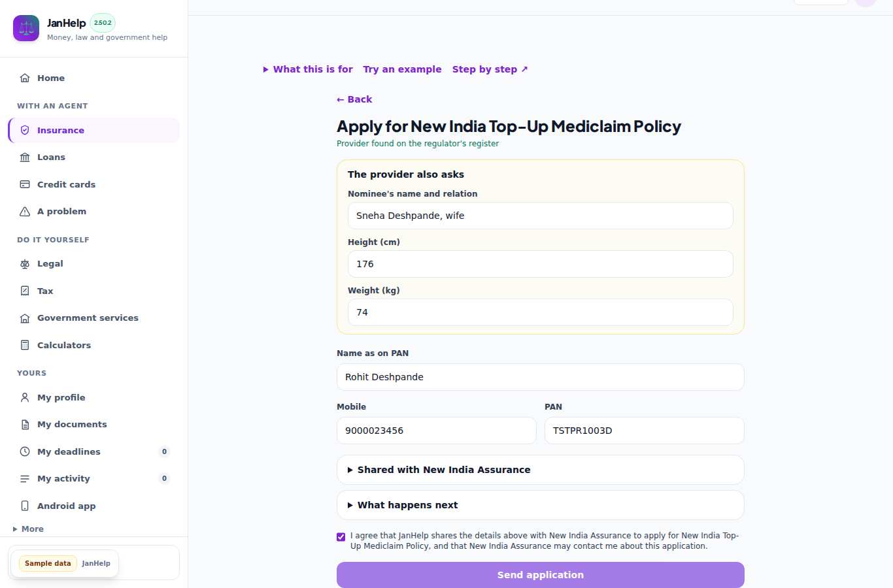
Task: Click the Mobile number field
Action: (436, 431)
